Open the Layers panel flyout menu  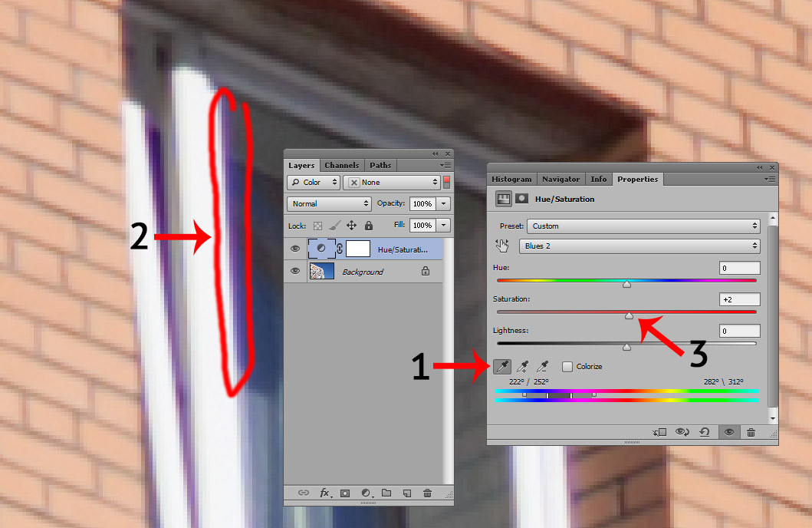(445, 165)
